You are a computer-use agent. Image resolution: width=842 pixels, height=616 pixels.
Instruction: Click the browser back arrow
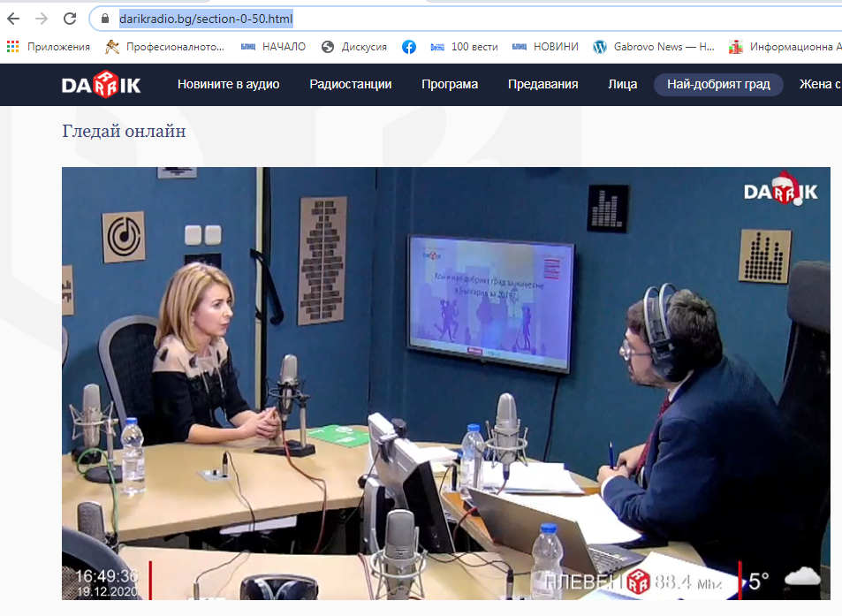tap(13, 19)
